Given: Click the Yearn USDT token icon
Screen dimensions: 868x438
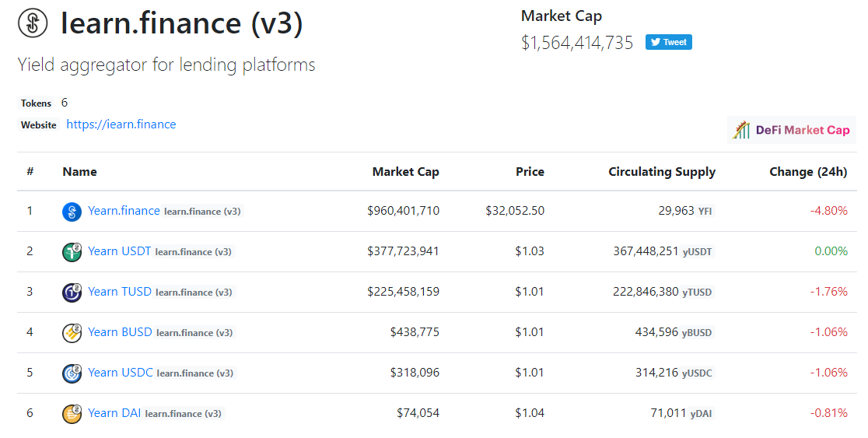Looking at the screenshot, I should tap(72, 252).
